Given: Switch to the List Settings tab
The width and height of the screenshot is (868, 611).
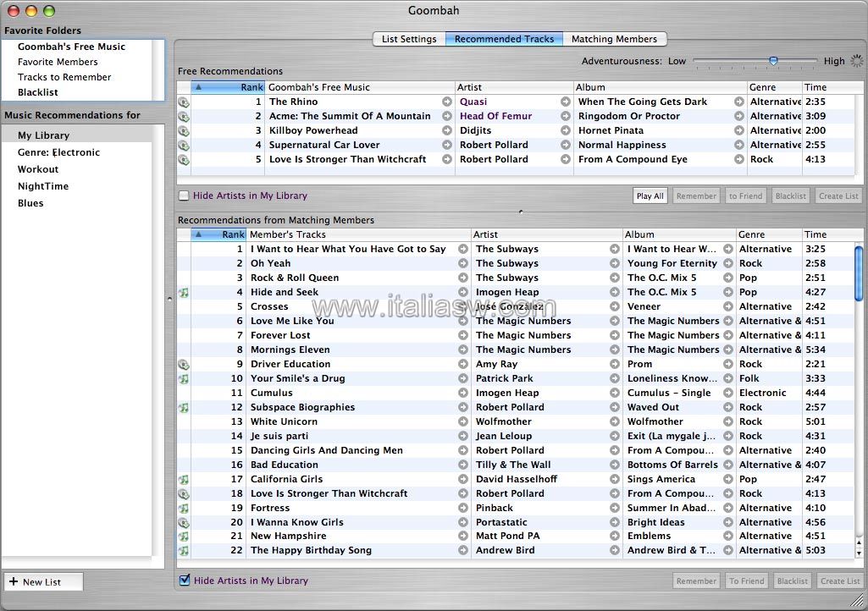Looking at the screenshot, I should click(409, 39).
